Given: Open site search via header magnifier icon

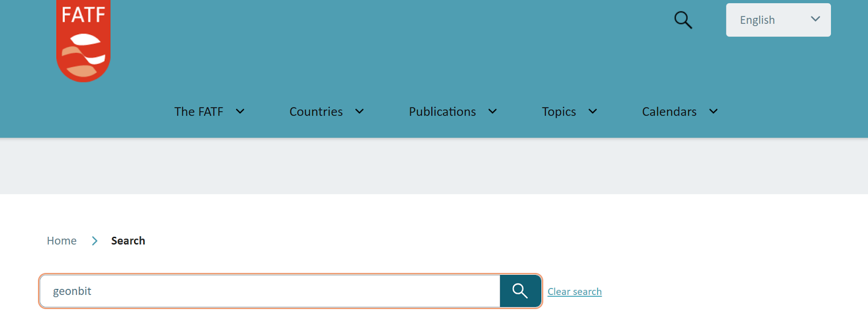Looking at the screenshot, I should [683, 20].
